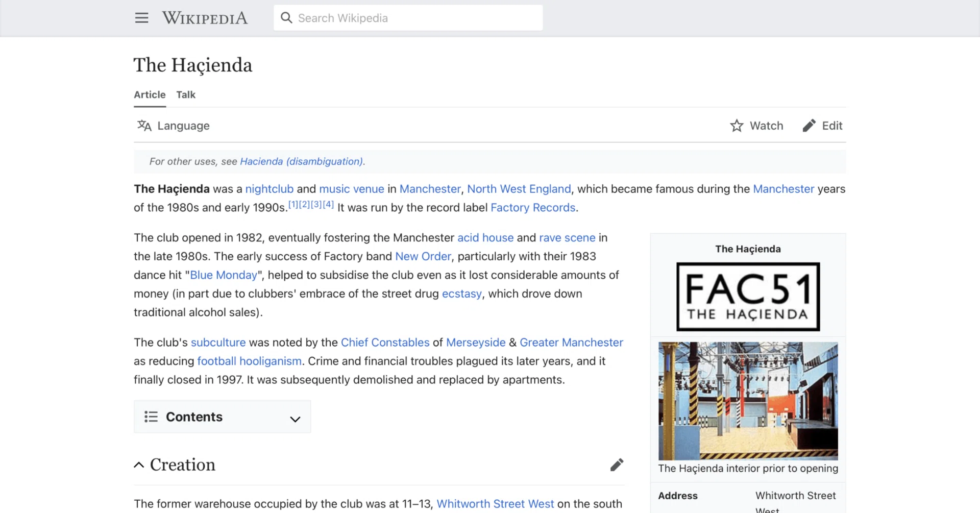Open the subculture link

tap(218, 342)
